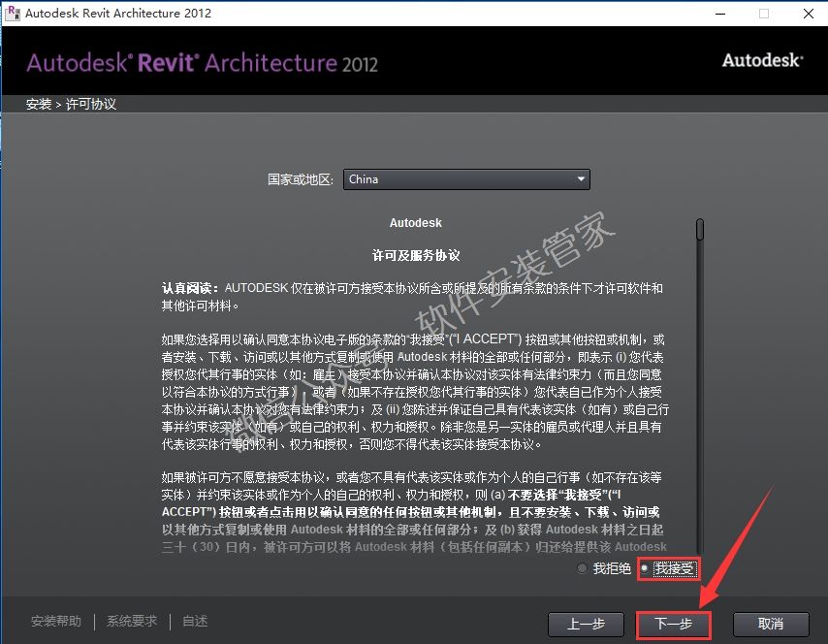
Task: Open the 国家或地区 dropdown arrow
Action: tap(581, 179)
